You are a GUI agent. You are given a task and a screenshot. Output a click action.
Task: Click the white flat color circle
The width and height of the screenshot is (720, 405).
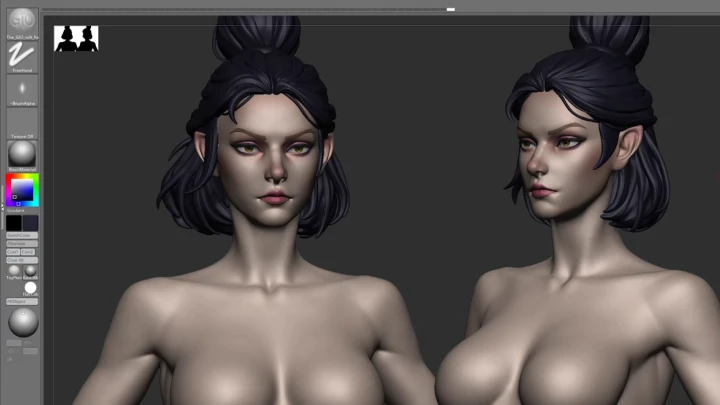pos(30,288)
